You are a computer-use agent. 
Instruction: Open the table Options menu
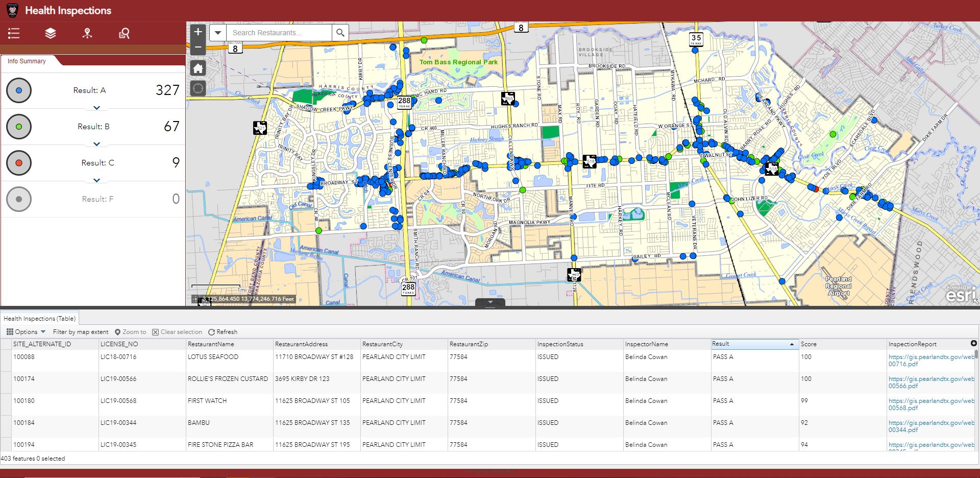(x=26, y=332)
